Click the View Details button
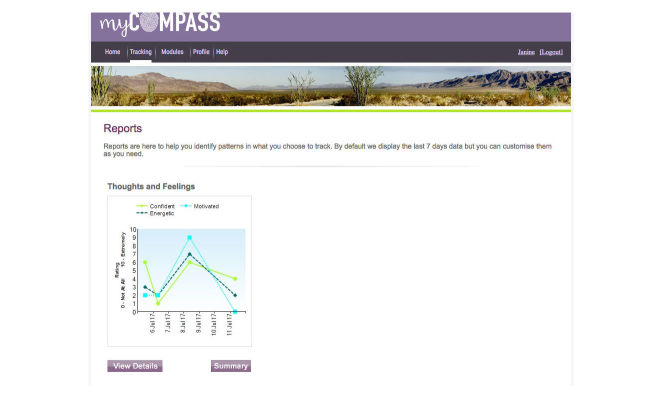This screenshot has height=399, width=657. (135, 366)
